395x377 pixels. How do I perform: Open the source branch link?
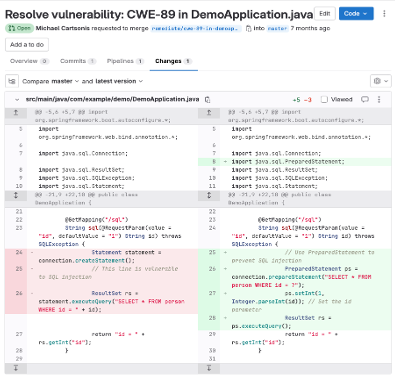pyautogui.click(x=196, y=29)
